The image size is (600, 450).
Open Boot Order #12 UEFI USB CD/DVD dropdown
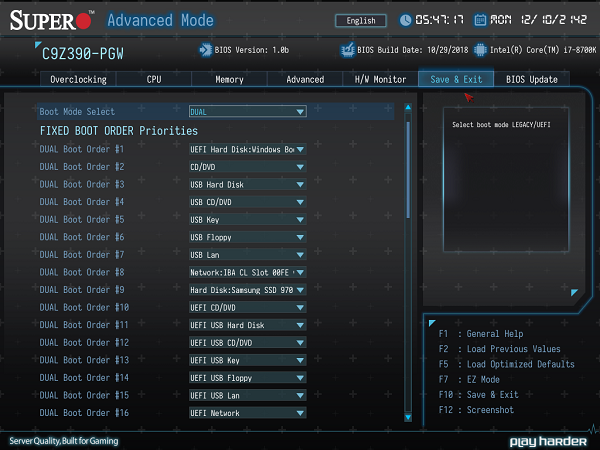[248, 343]
